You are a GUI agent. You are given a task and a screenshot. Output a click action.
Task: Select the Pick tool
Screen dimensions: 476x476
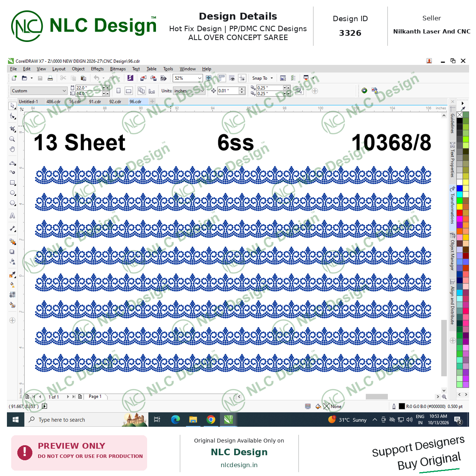(12, 105)
